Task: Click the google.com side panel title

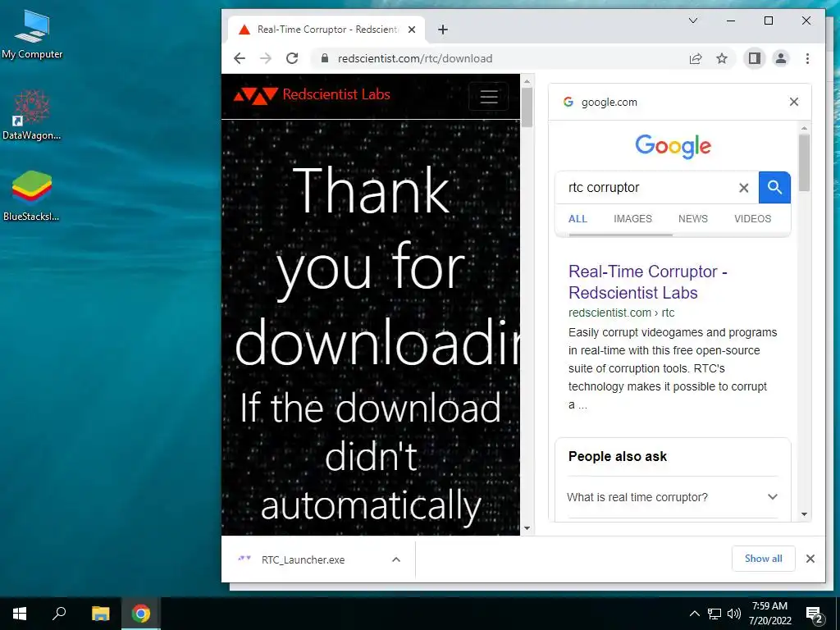Action: pyautogui.click(x=609, y=102)
